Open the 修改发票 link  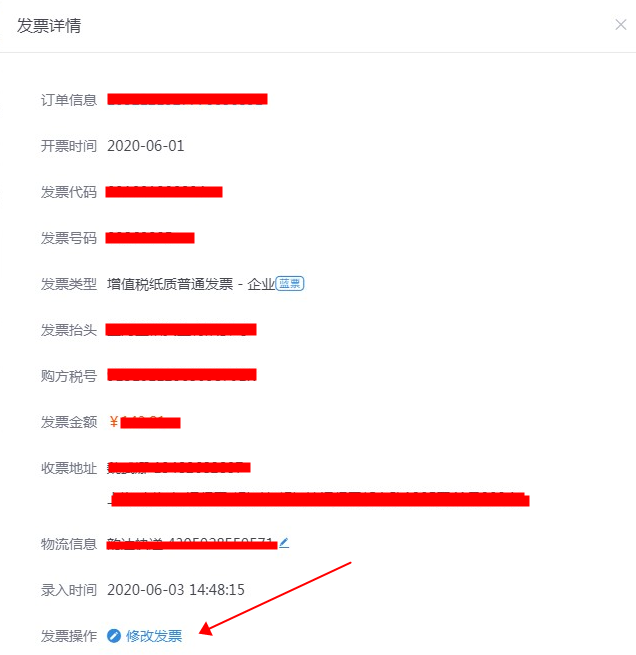pos(154,636)
